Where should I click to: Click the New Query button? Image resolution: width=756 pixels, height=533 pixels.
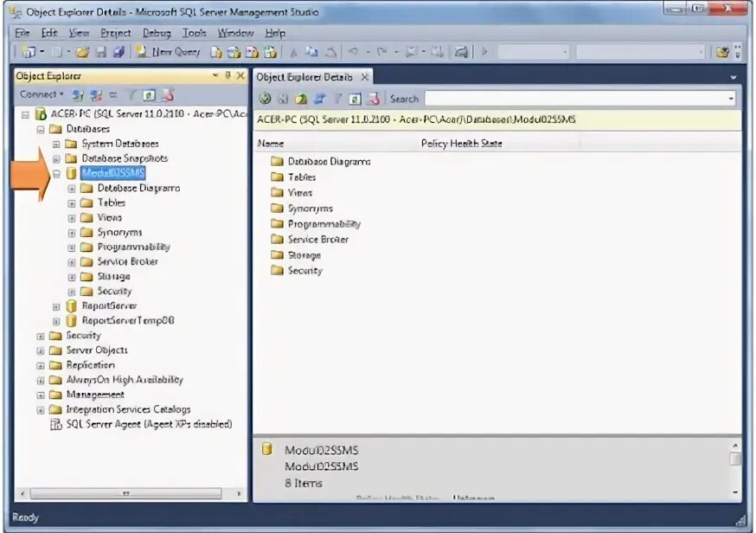point(168,52)
